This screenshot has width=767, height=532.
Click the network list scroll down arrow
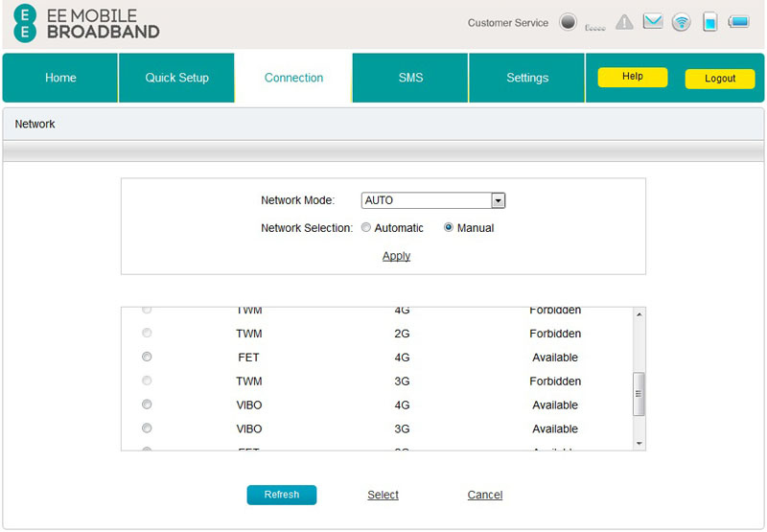(639, 444)
